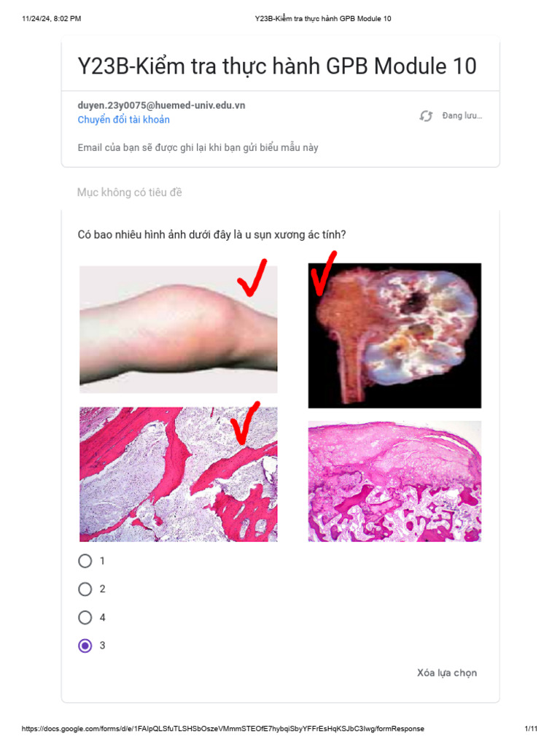
Task: Select answer option 4
Action: tap(85, 617)
